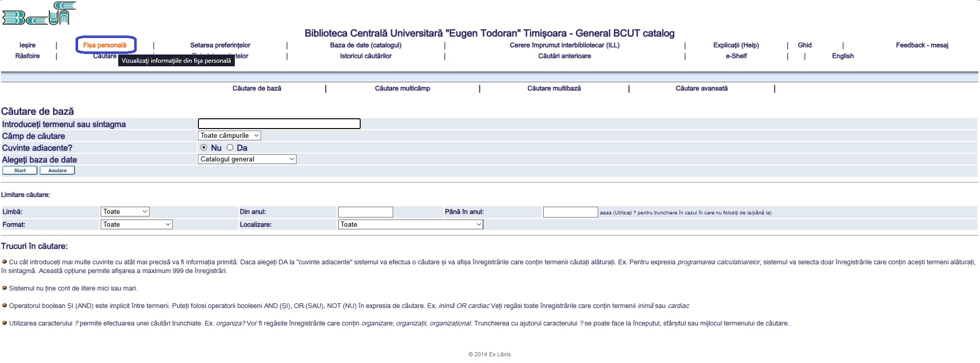Click the BCUT logo icon

click(x=39, y=14)
